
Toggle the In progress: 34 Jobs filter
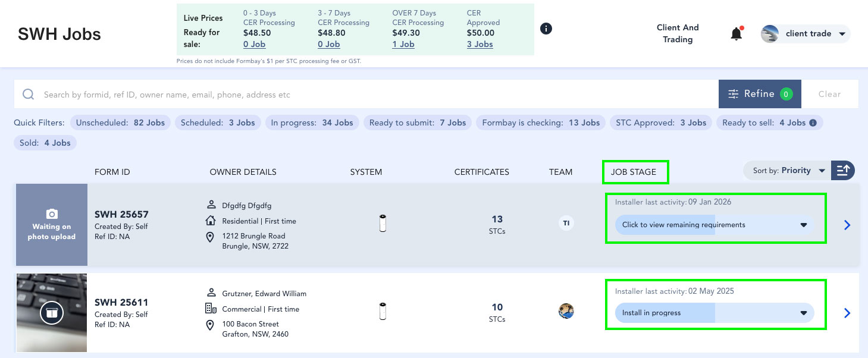[312, 123]
